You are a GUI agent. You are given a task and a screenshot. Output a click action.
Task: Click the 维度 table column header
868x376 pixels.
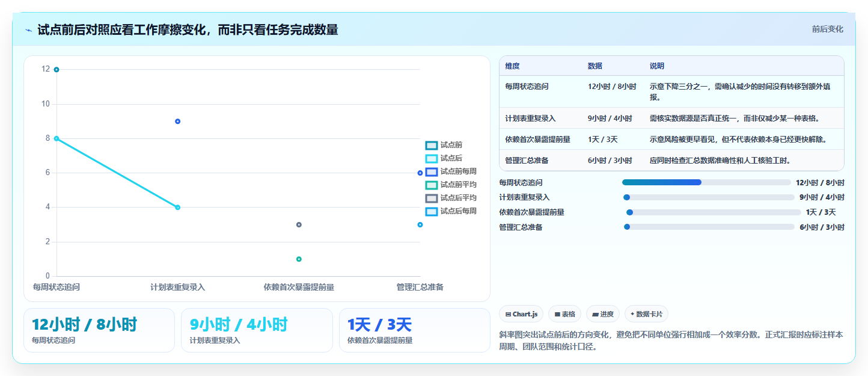point(513,66)
